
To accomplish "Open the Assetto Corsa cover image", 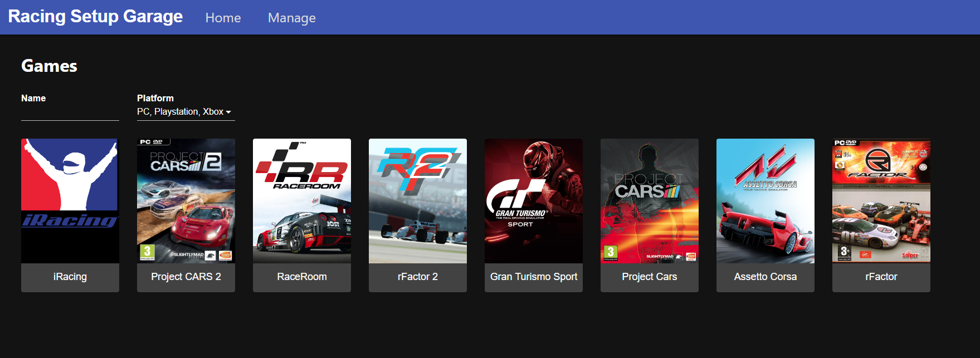I will [x=766, y=201].
